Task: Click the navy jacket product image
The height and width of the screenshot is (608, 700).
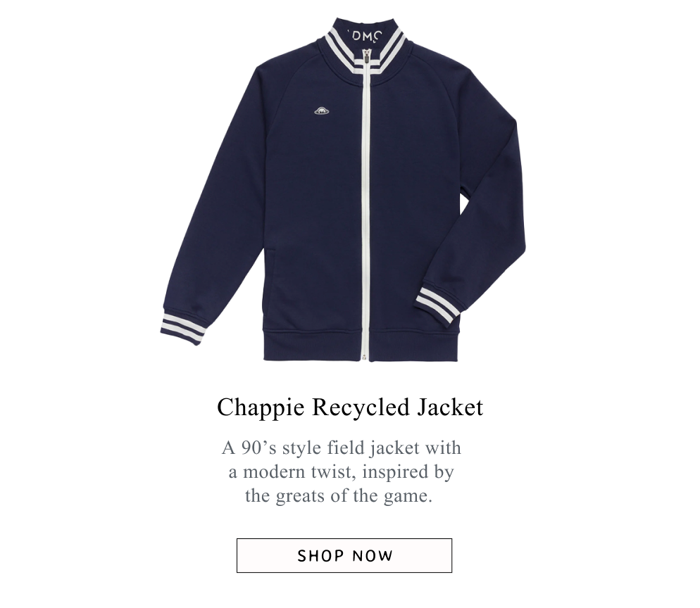Action: [343, 189]
